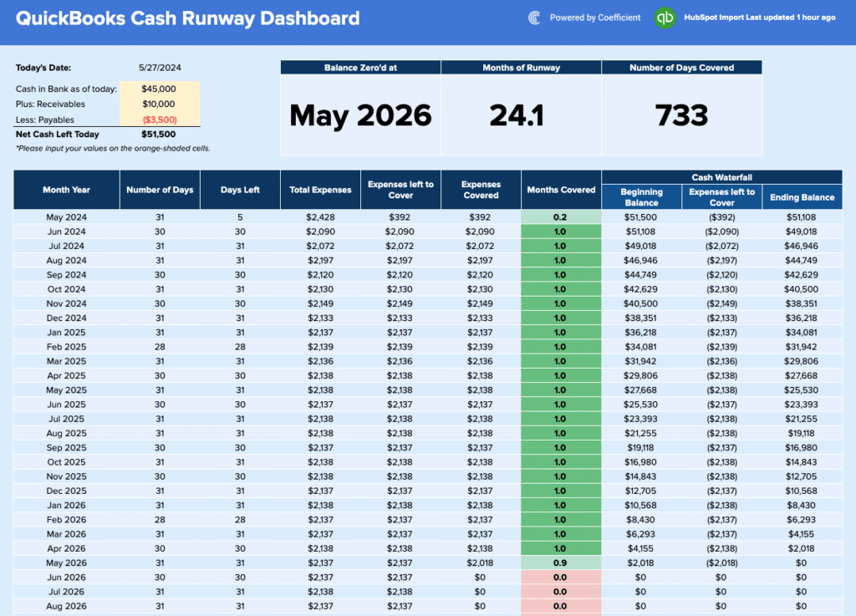Select the QuickBooks Cash Runway Dashboard title
The width and height of the screenshot is (856, 616).
click(x=188, y=18)
